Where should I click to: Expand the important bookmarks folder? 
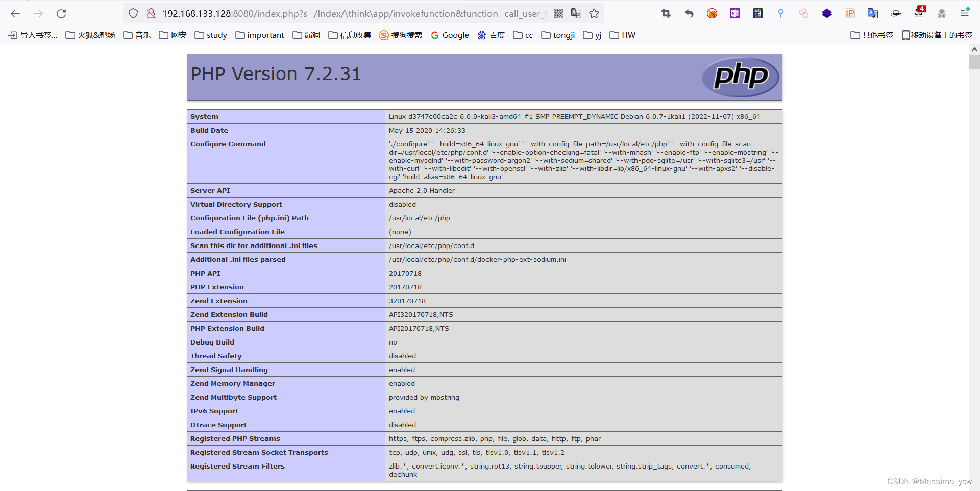(x=260, y=35)
